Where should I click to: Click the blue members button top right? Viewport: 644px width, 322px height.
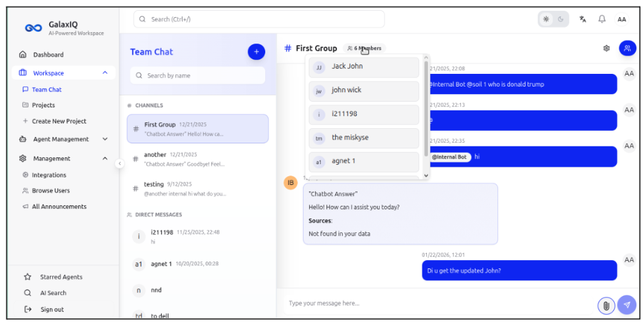tap(627, 48)
